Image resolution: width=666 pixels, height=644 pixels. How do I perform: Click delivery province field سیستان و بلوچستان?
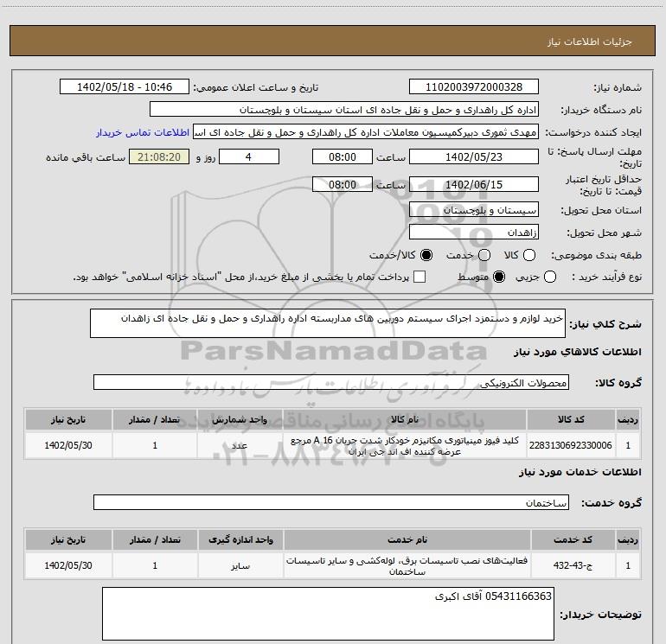point(474,210)
